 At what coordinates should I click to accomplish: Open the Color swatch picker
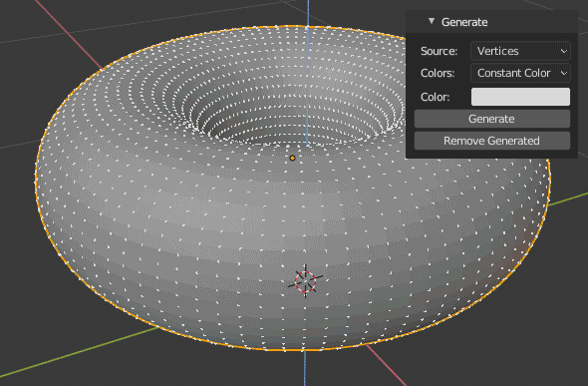tap(520, 97)
